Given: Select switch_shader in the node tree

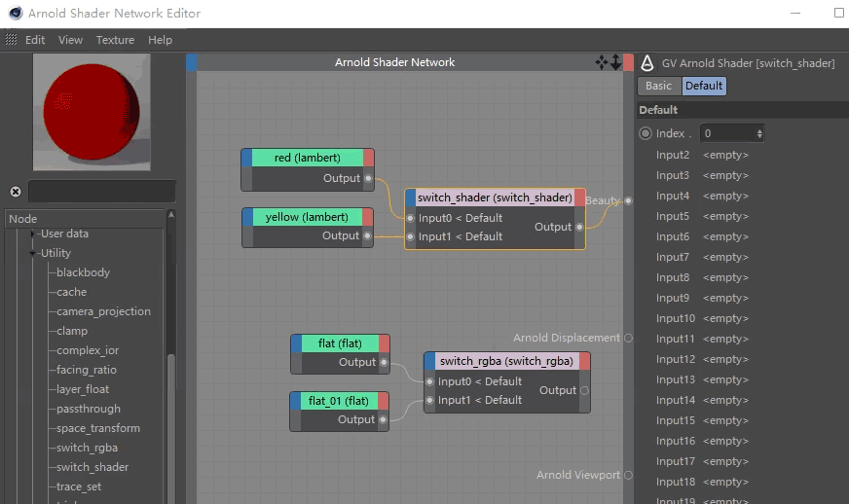Looking at the screenshot, I should click(x=92, y=467).
